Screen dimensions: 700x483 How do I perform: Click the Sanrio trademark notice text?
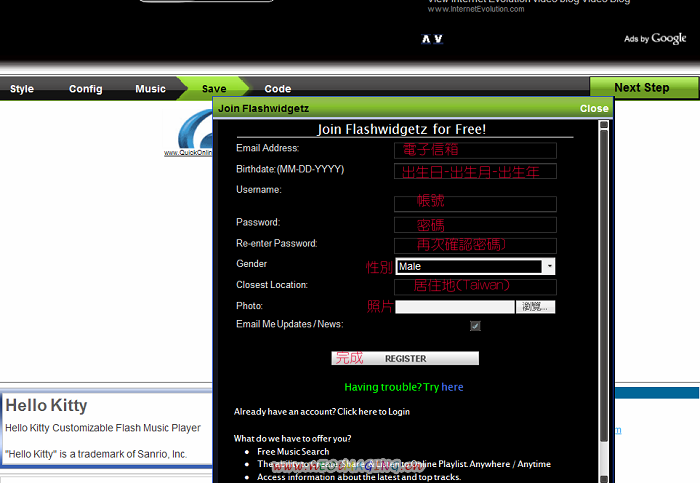point(96,454)
